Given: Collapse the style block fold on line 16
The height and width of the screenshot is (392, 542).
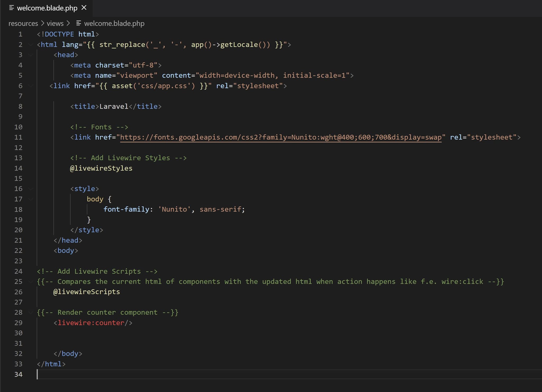Looking at the screenshot, I should [31, 189].
